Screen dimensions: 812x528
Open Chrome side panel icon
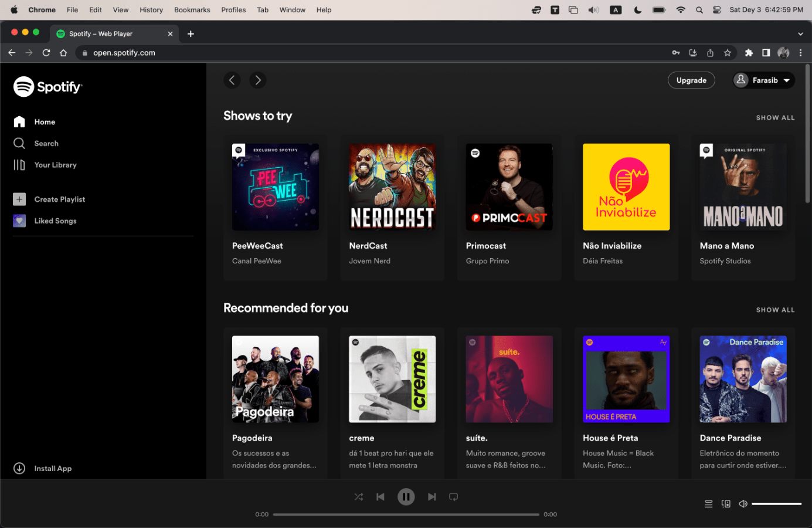[766, 53]
